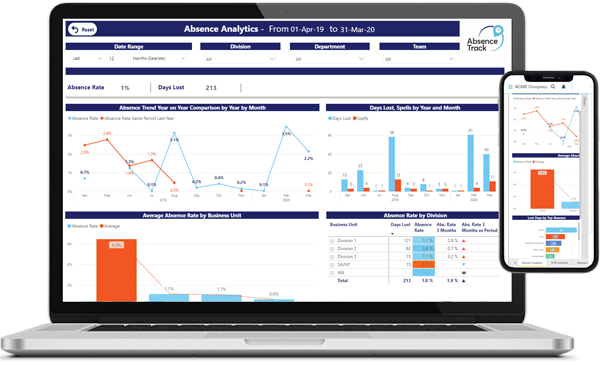Click the '3.2 %' cell in Division 3 row

pos(452,257)
